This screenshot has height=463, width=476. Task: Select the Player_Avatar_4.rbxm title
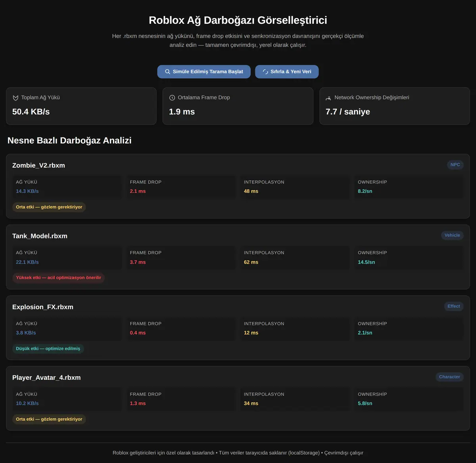pos(46,377)
